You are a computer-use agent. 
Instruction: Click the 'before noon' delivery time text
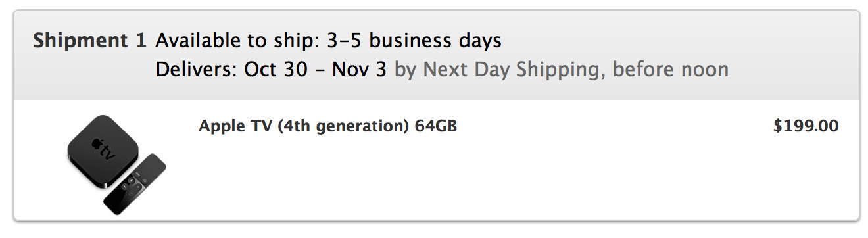coord(671,69)
